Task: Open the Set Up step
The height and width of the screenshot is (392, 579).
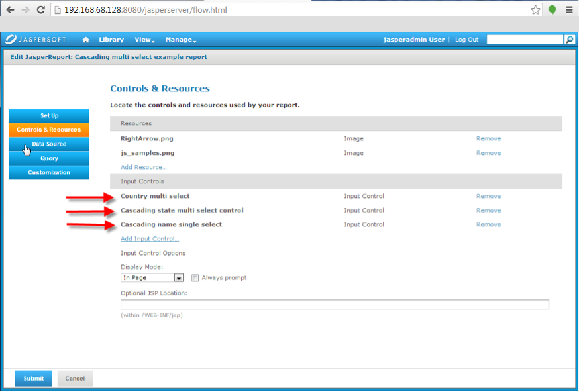Action: tap(49, 115)
